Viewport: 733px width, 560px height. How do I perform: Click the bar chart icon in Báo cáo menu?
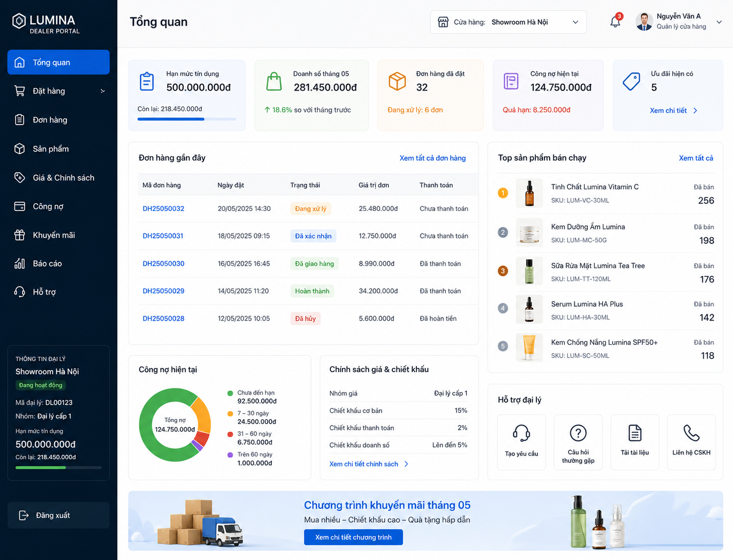coord(19,264)
